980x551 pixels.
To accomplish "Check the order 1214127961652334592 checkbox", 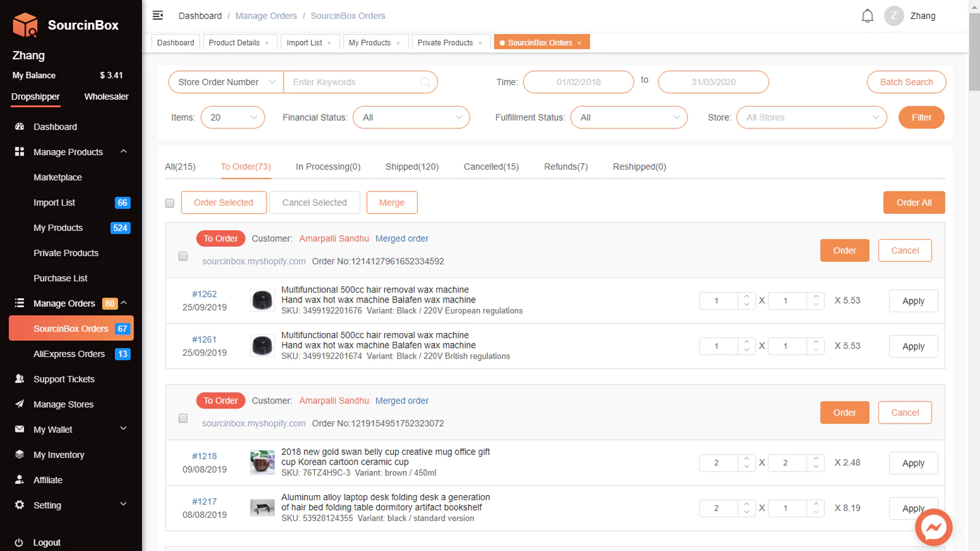I will [183, 257].
